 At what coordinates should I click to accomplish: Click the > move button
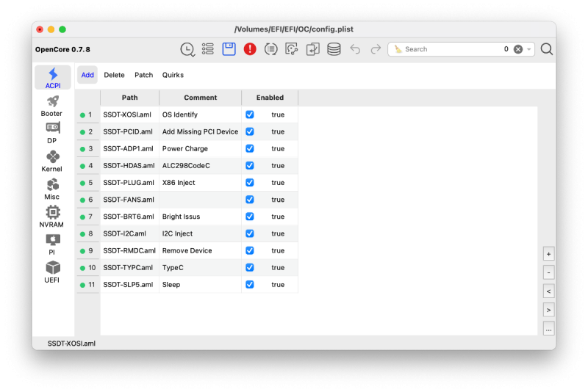548,310
